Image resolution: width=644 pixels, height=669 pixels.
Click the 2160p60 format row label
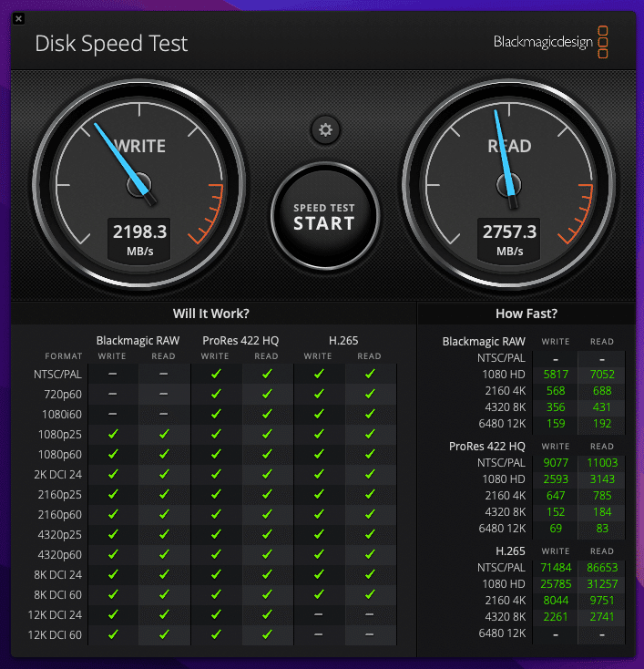[60, 515]
